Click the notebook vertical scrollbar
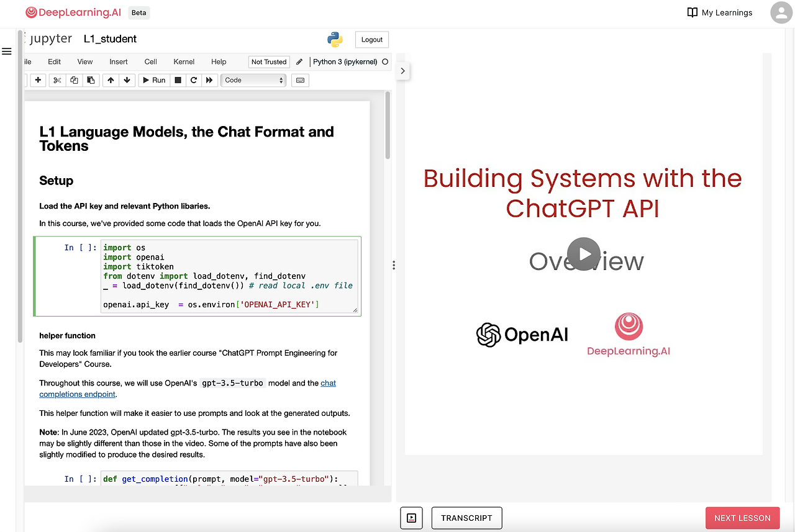This screenshot has height=532, width=795. coord(388,124)
